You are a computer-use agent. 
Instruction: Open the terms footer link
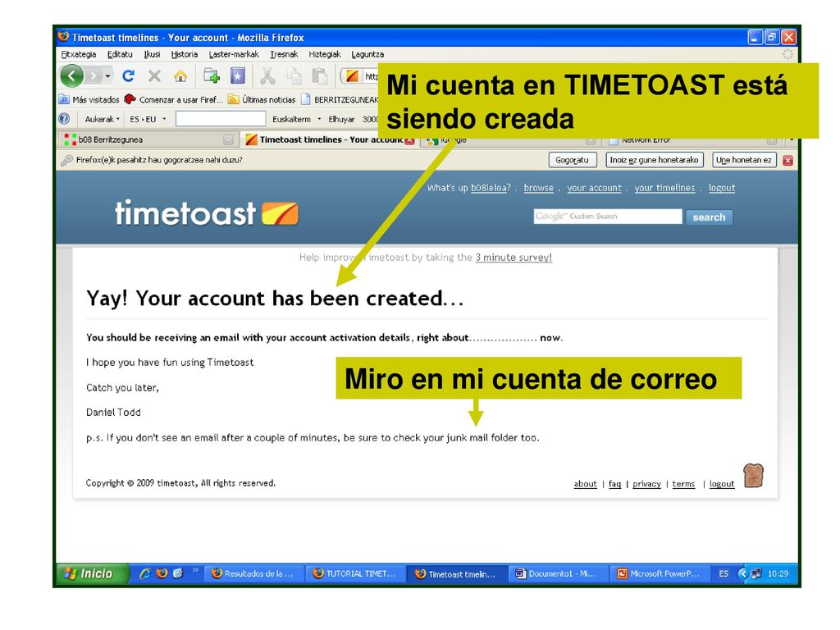pos(683,484)
